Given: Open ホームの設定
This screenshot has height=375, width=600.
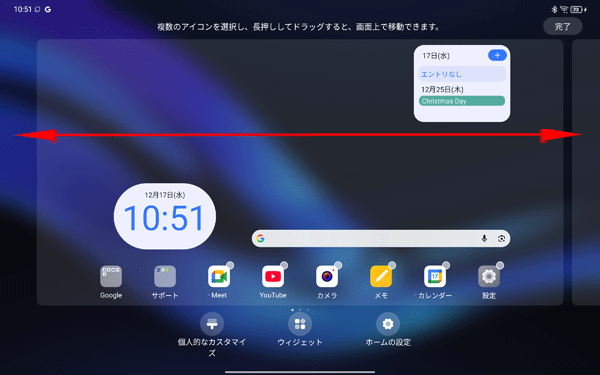Looking at the screenshot, I should (388, 324).
